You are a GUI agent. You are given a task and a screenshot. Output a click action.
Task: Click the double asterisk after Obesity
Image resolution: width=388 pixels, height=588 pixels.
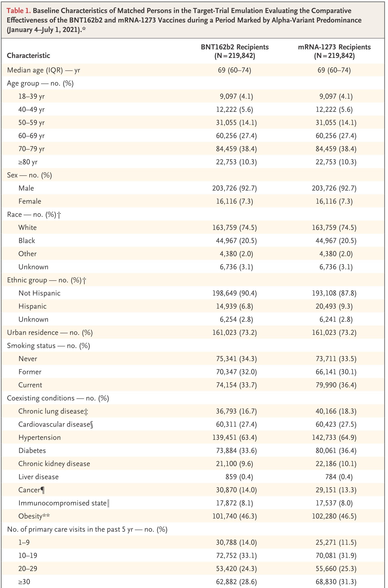pos(46,515)
